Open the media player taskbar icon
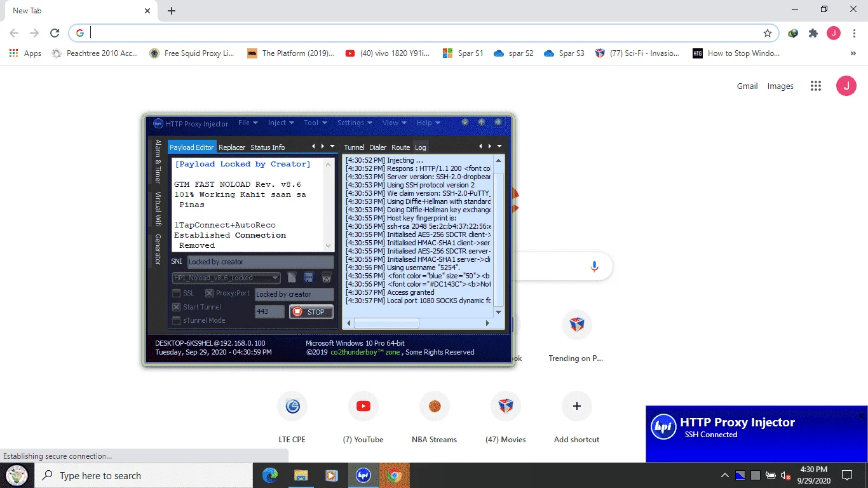This screenshot has height=488, width=868. (x=332, y=475)
